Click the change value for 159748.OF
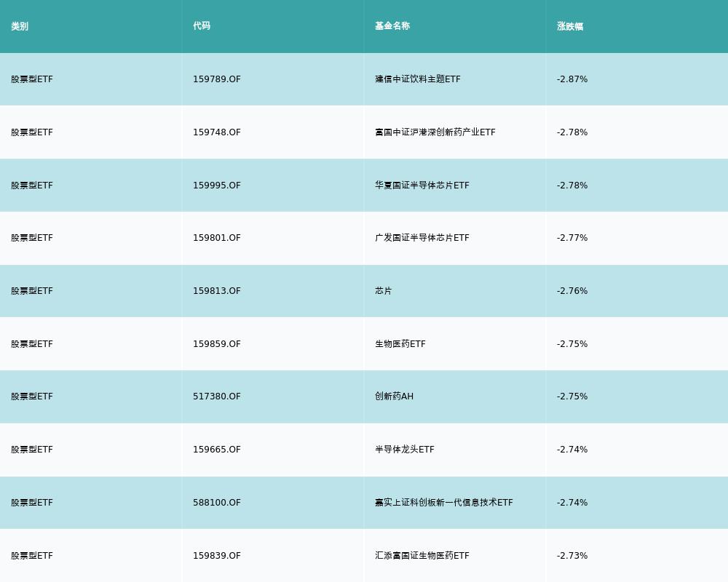The width and height of the screenshot is (728, 582). 572,132
